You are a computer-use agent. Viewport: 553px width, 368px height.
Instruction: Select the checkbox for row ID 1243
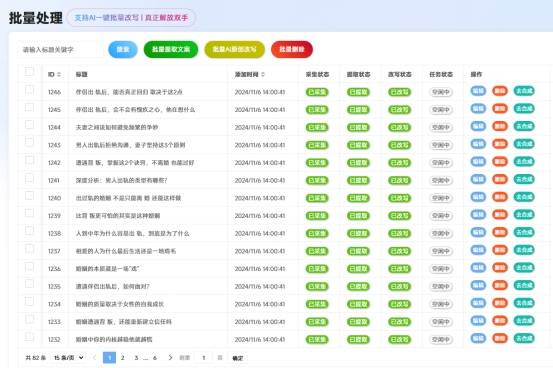[29, 142]
